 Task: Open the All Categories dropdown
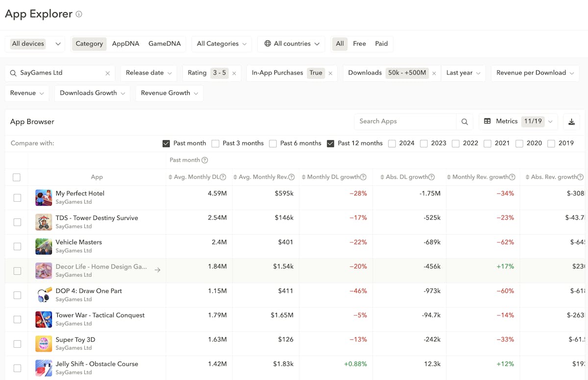click(x=221, y=44)
